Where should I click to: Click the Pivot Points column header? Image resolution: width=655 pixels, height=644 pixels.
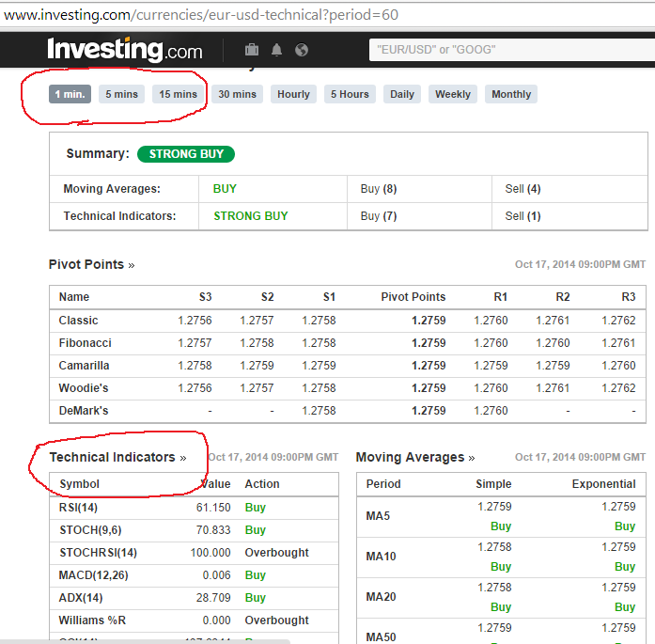click(413, 297)
